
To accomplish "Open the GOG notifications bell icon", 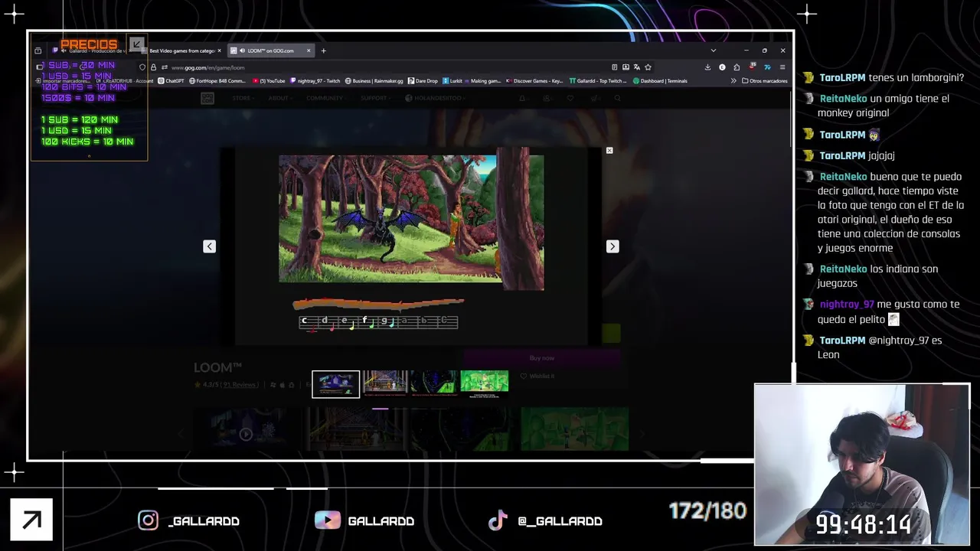I will (x=522, y=98).
